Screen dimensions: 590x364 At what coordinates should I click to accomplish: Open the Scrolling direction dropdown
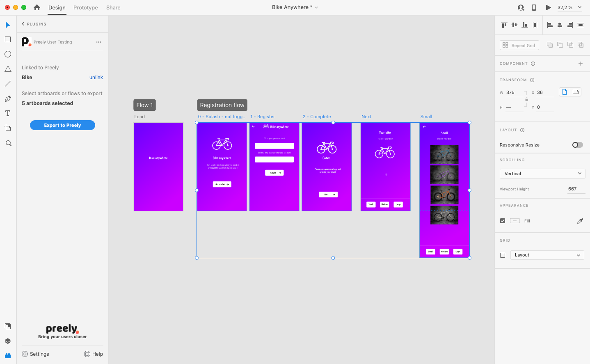point(542,173)
